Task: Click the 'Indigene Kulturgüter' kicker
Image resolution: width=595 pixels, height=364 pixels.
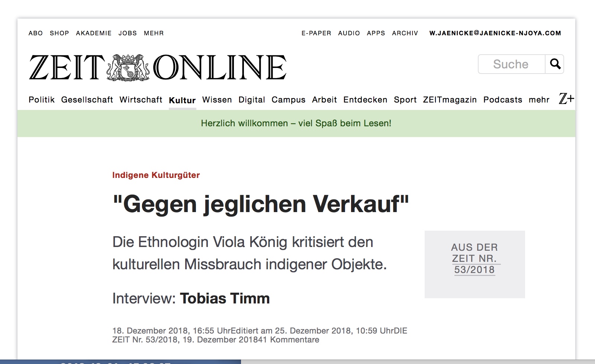Action: pos(156,175)
